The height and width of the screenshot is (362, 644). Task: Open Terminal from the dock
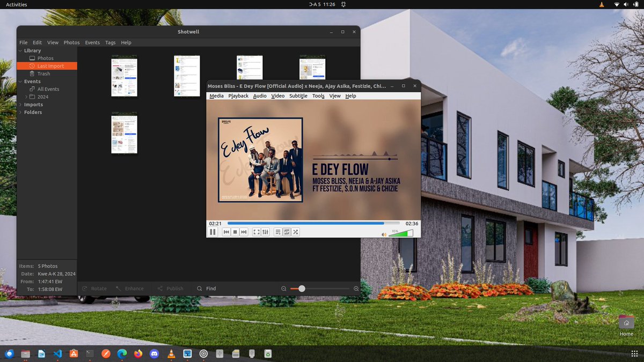click(x=90, y=353)
